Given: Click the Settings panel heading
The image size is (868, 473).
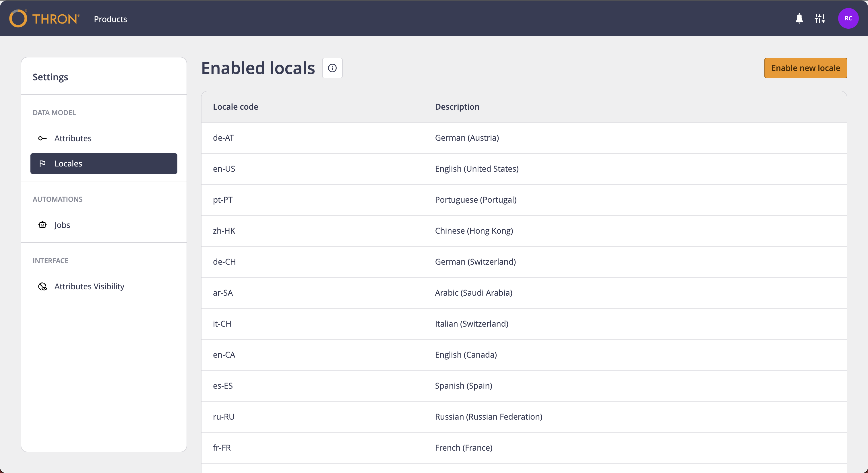Looking at the screenshot, I should coord(50,77).
